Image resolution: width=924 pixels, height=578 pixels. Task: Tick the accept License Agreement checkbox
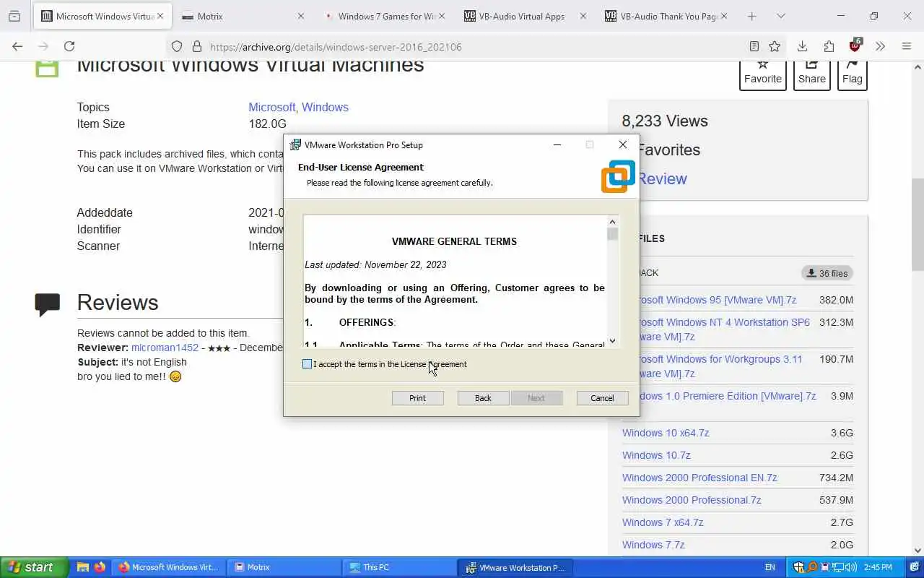point(308,364)
